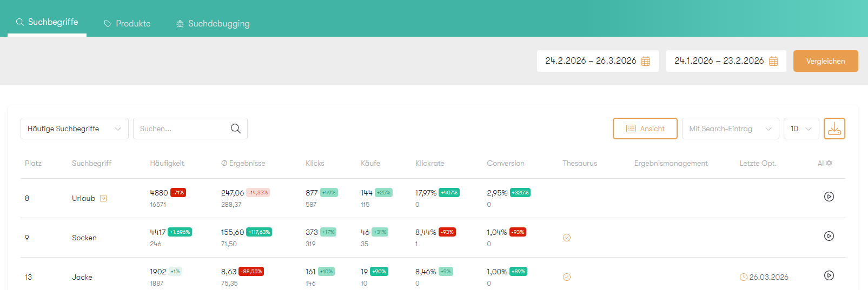This screenshot has height=290, width=868.
Task: Click the magnifier icon in search field
Action: (235, 129)
